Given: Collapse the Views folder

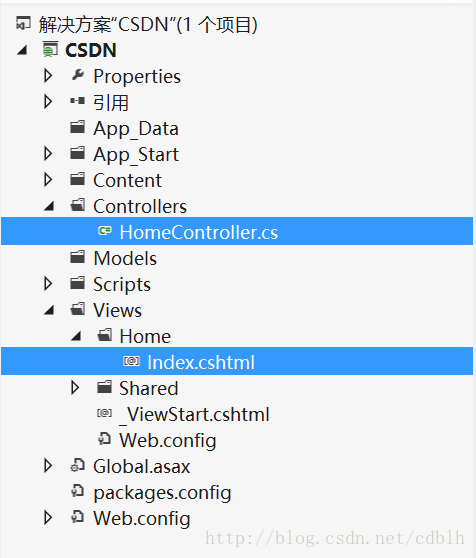Looking at the screenshot, I should click(49, 310).
